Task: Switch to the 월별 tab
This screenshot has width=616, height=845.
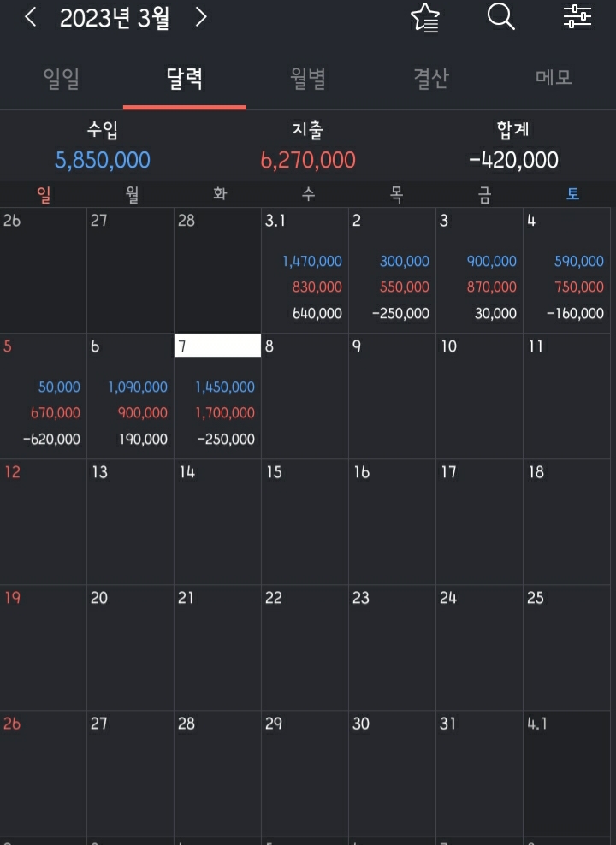Action: [x=308, y=79]
